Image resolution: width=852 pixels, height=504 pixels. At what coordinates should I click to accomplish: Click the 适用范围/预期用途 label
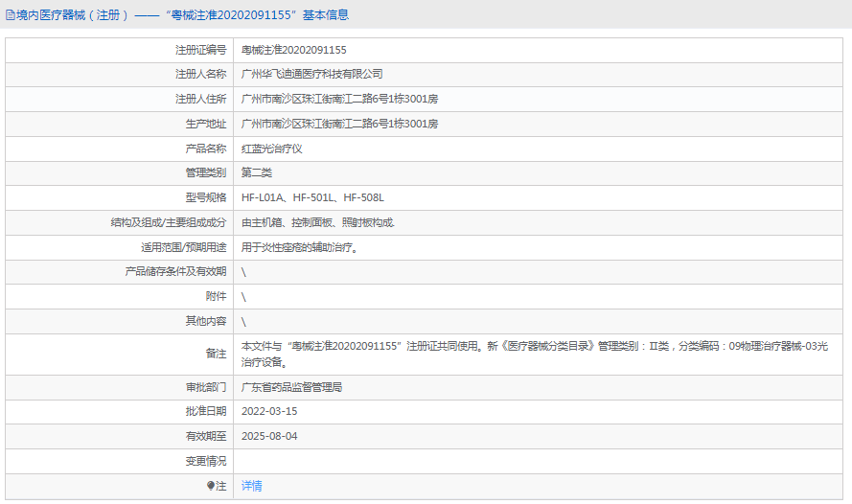[184, 247]
